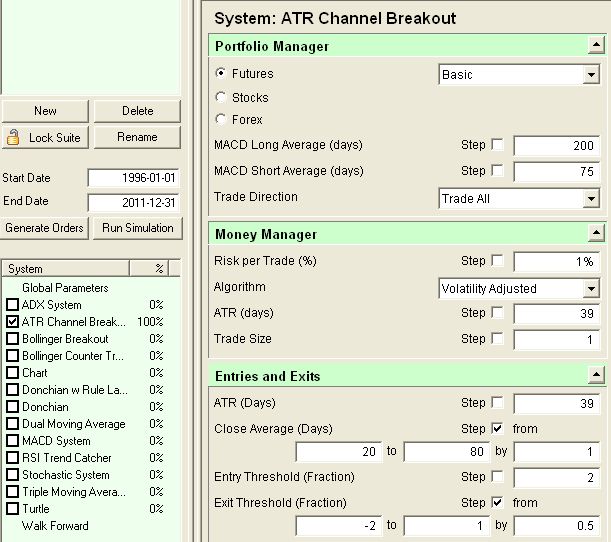Enable Step for MACD Short Average
This screenshot has width=611, height=542.
click(x=497, y=170)
